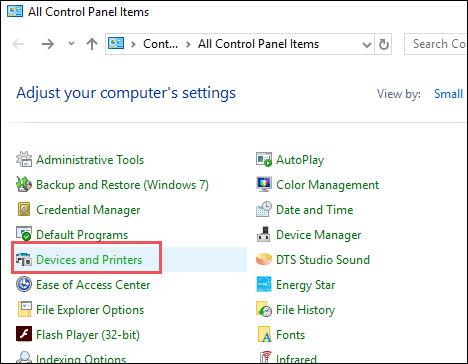Click 'All Control Panel Items' breadcrumb

click(x=258, y=44)
